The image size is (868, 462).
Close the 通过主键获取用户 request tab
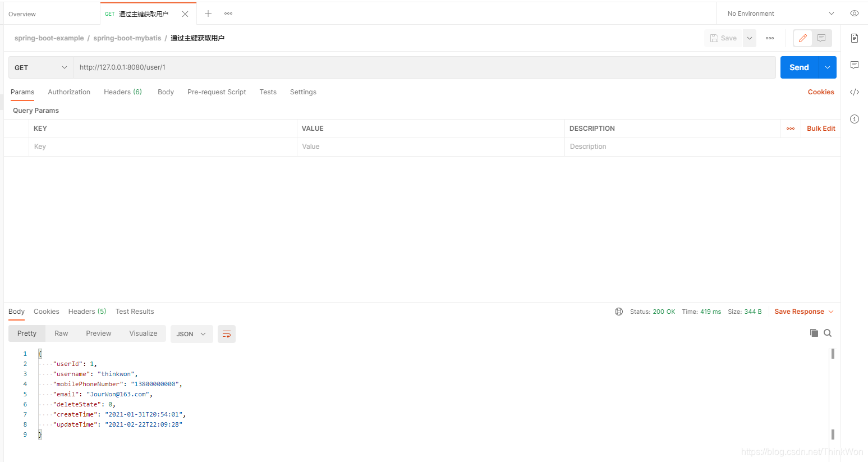click(185, 14)
